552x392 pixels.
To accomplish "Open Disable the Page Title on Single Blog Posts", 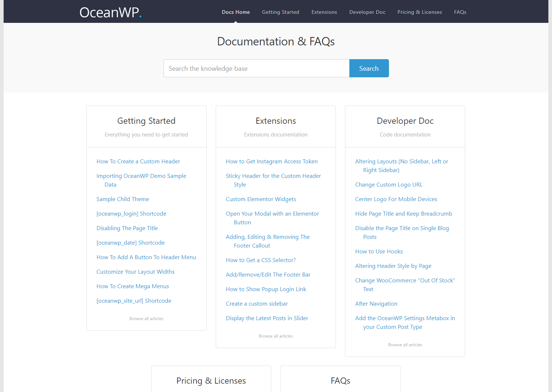I will [x=402, y=233].
